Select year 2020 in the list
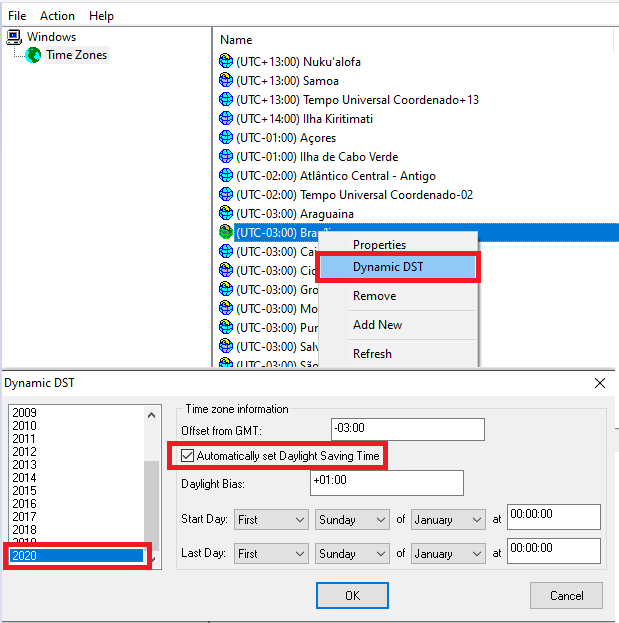 pyautogui.click(x=76, y=555)
